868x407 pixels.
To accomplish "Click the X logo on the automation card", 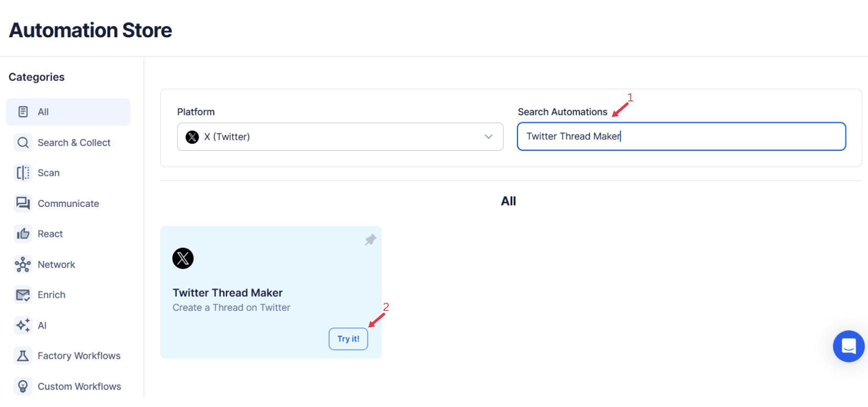I will coord(183,258).
